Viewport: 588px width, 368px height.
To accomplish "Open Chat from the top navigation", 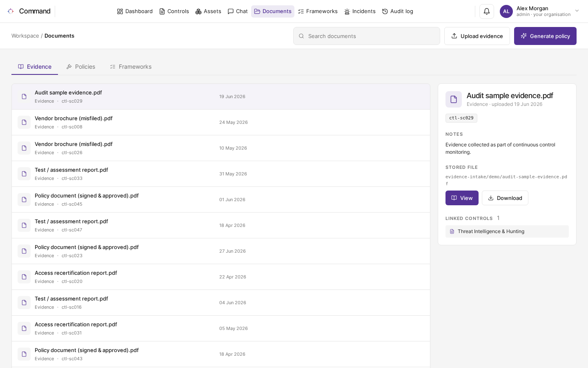I will coord(238,11).
